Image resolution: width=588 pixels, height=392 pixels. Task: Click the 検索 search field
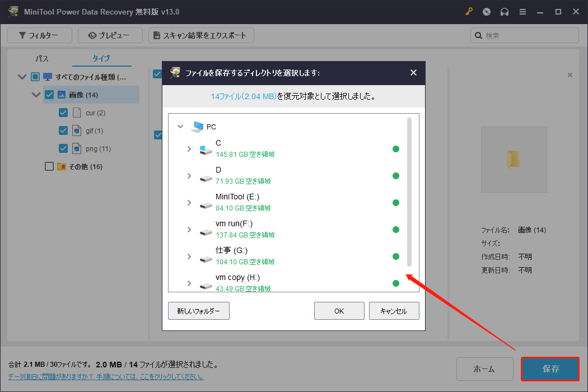(x=524, y=35)
